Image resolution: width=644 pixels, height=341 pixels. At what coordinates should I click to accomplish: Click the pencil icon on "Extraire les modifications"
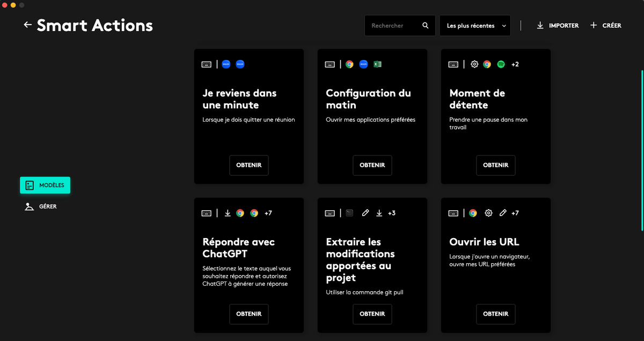pos(365,213)
